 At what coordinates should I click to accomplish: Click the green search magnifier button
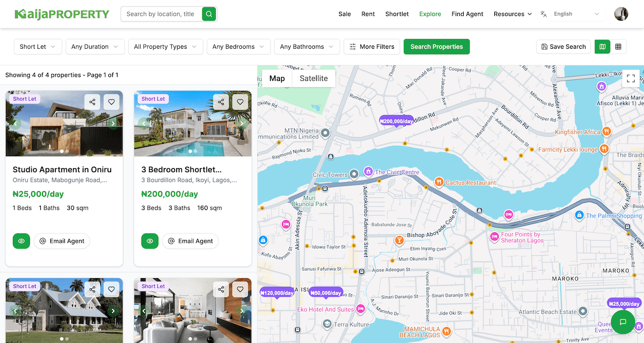[209, 14]
